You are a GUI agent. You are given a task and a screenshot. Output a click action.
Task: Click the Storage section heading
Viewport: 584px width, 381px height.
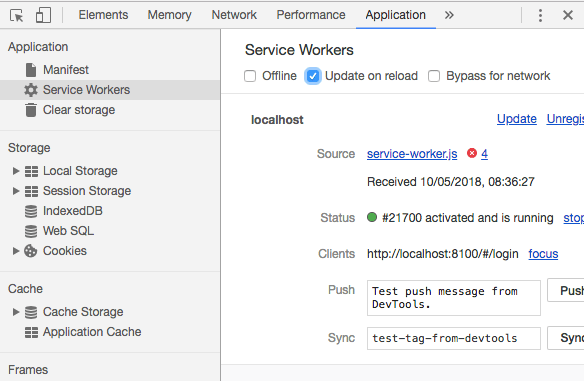tap(29, 148)
